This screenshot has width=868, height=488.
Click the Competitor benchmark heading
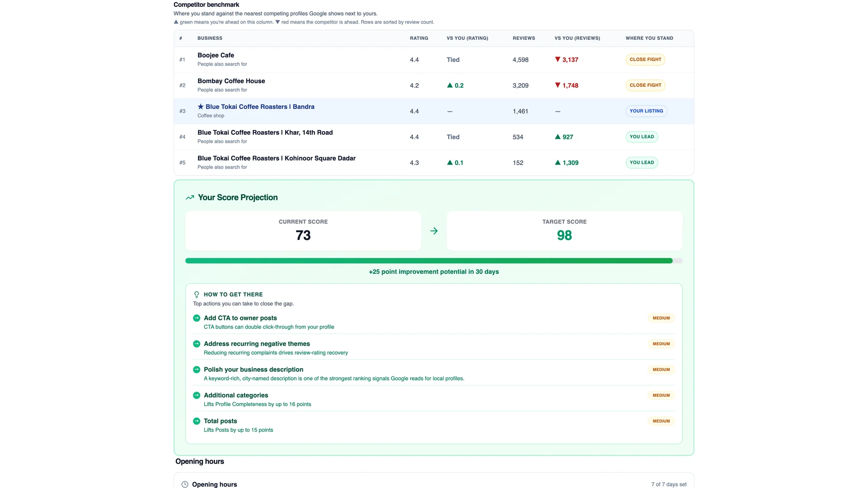tap(206, 5)
